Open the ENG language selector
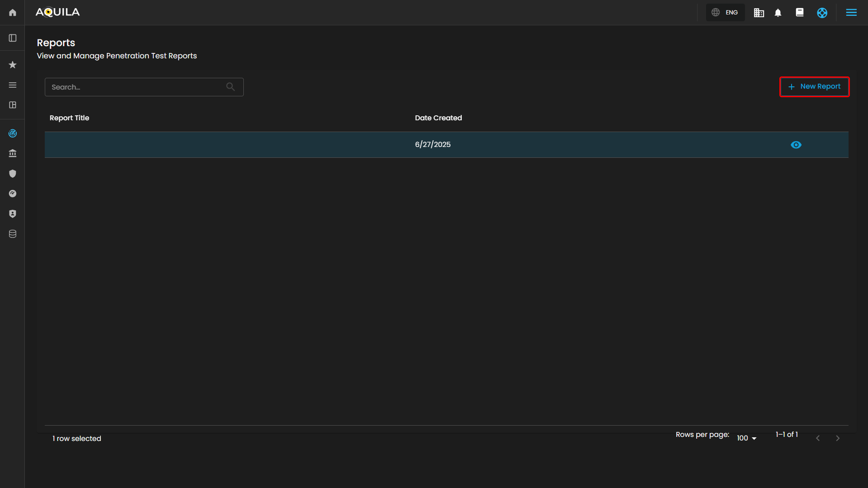The height and width of the screenshot is (488, 868). [x=725, y=13]
